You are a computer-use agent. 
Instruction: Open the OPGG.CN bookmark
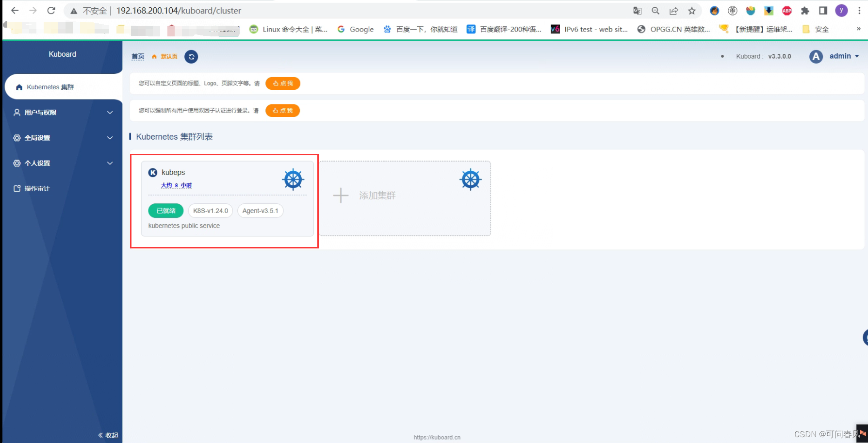tap(673, 29)
